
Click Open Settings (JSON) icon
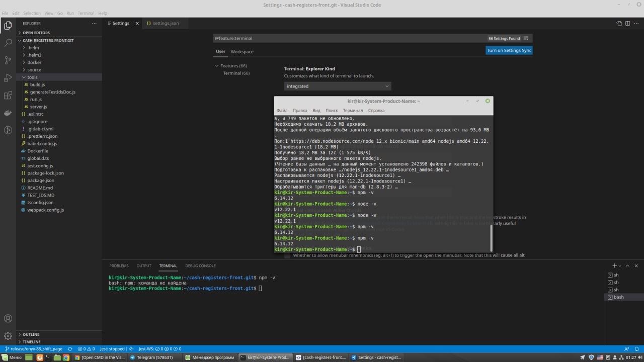pos(619,23)
